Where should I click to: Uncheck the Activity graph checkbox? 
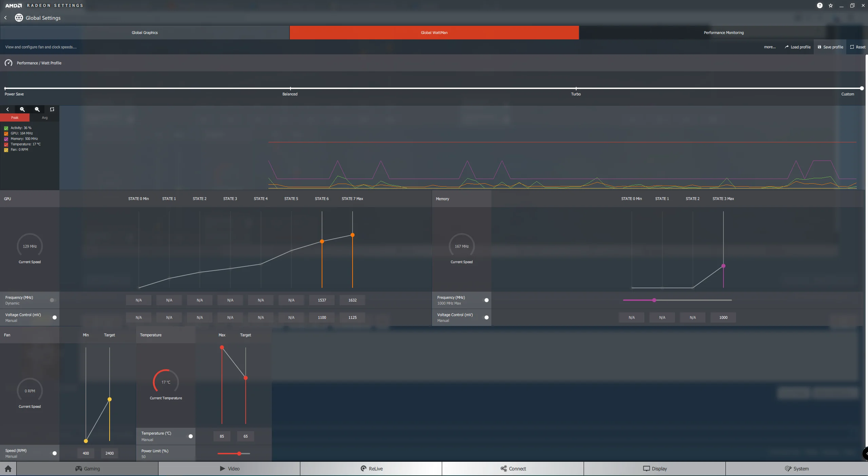pyautogui.click(x=6, y=128)
